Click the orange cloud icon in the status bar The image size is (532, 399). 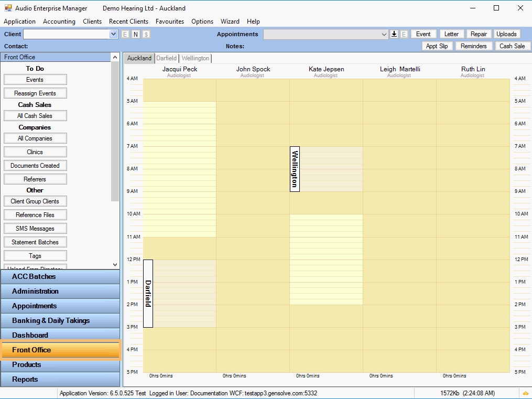(x=525, y=393)
